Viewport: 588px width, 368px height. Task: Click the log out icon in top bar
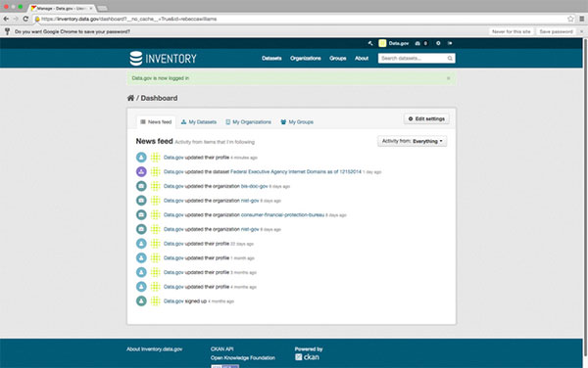tap(450, 43)
